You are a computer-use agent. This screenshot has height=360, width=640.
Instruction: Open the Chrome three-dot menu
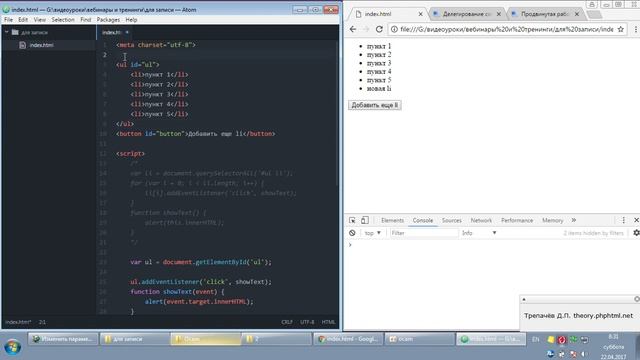[636, 29]
